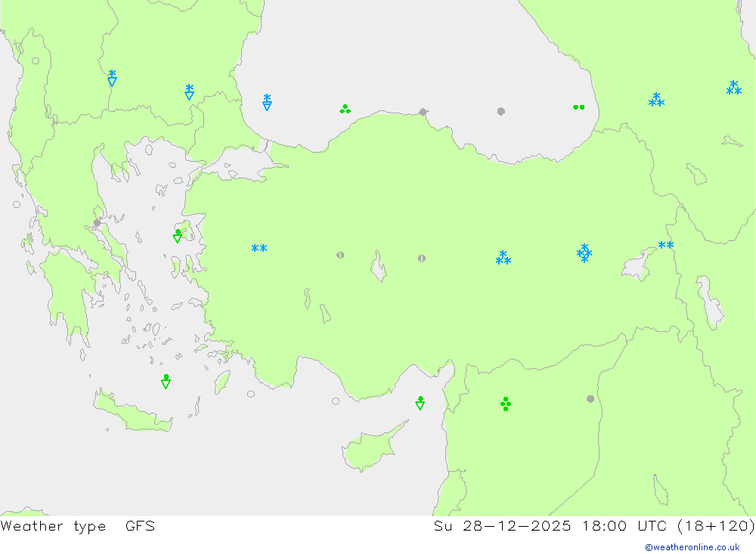This screenshot has height=554, width=756.
Task: Click the two blue snow stars in western Turkey
Action: pyautogui.click(x=259, y=249)
